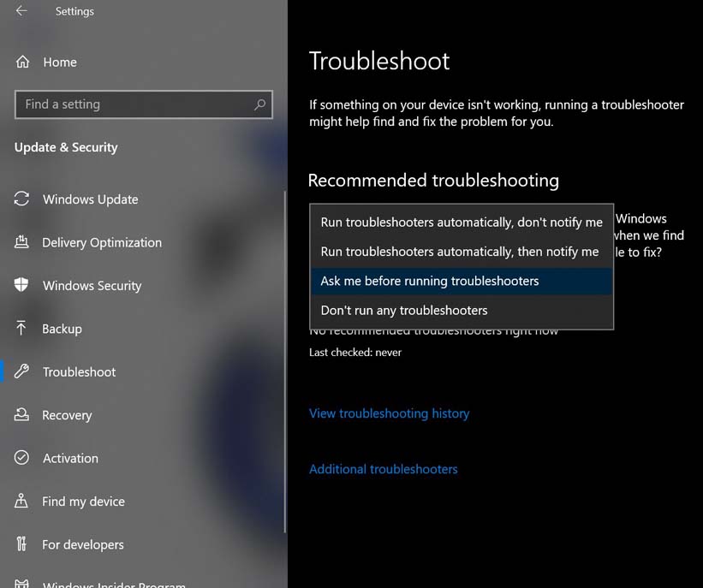The width and height of the screenshot is (703, 588).
Task: Click the Windows Update refresh icon
Action: point(21,199)
